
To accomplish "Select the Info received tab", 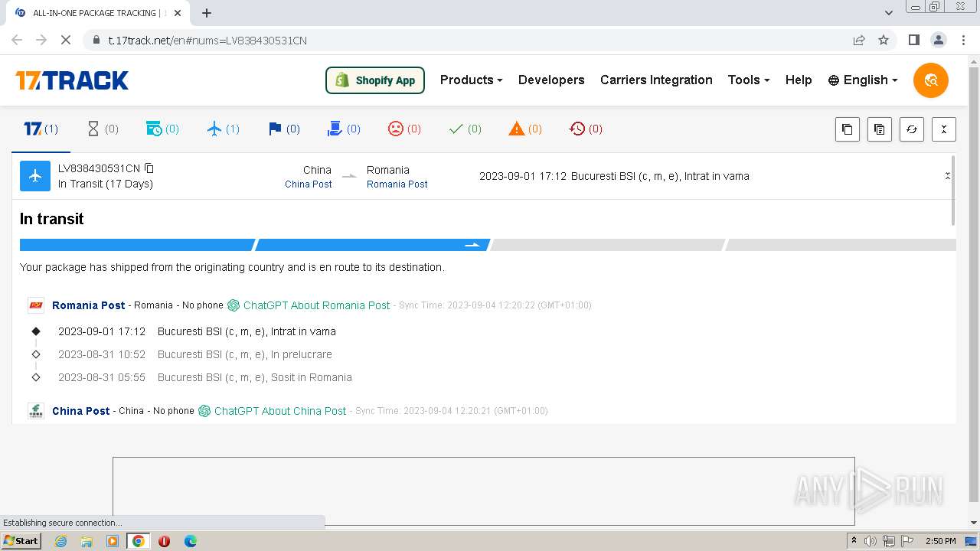I will click(162, 129).
